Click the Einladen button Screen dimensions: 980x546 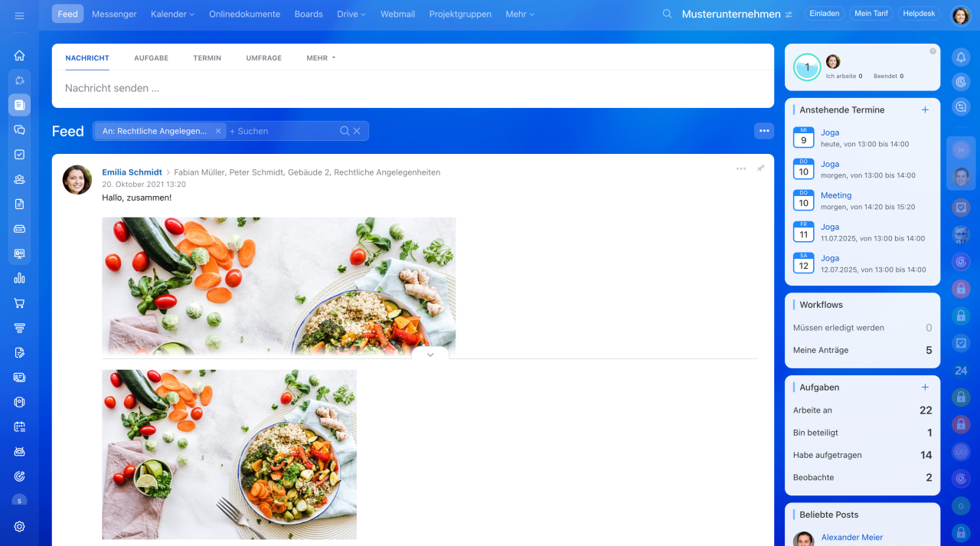point(825,14)
